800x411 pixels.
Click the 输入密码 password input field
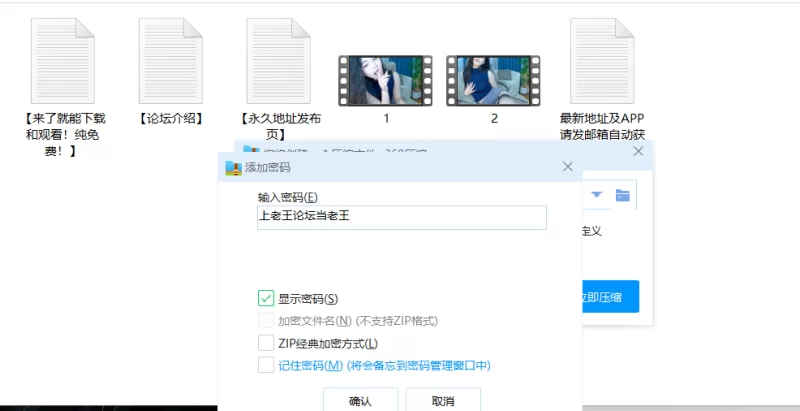tap(402, 218)
